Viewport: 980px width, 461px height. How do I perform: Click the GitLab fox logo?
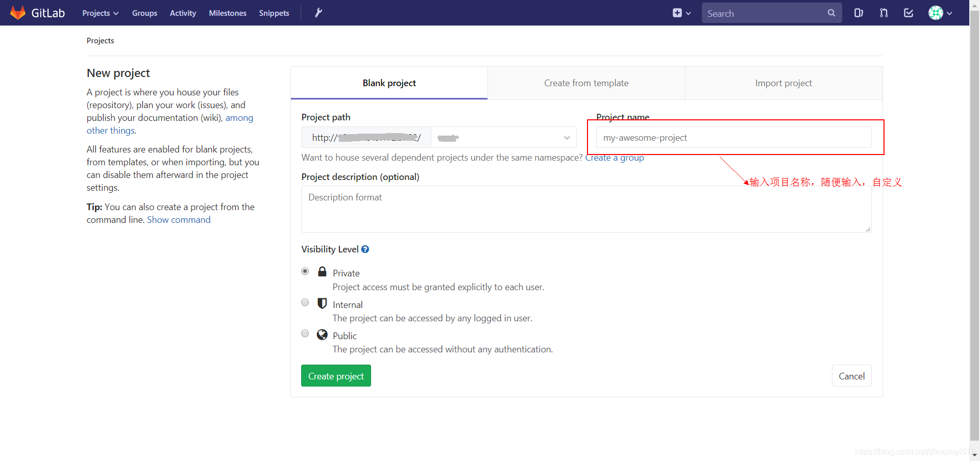pos(18,13)
